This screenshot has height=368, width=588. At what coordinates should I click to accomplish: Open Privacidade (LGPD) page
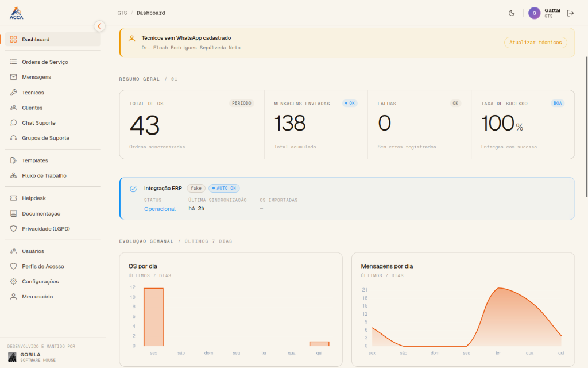coord(53,229)
